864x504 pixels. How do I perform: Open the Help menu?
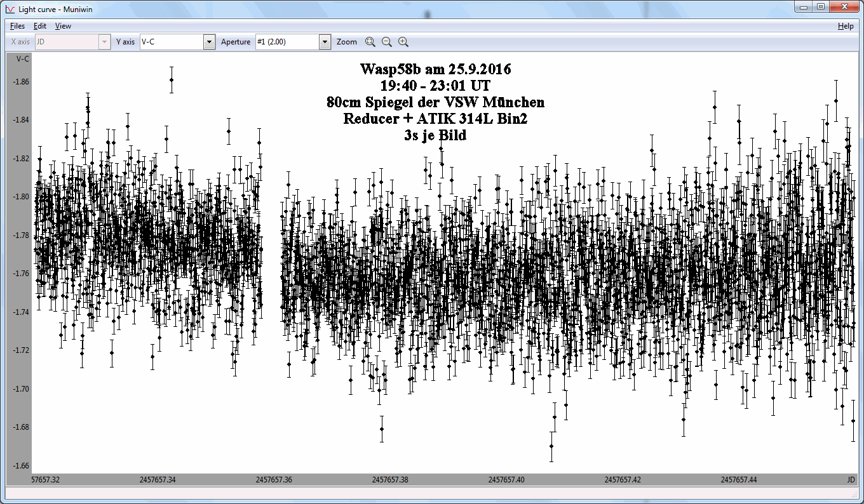click(845, 26)
